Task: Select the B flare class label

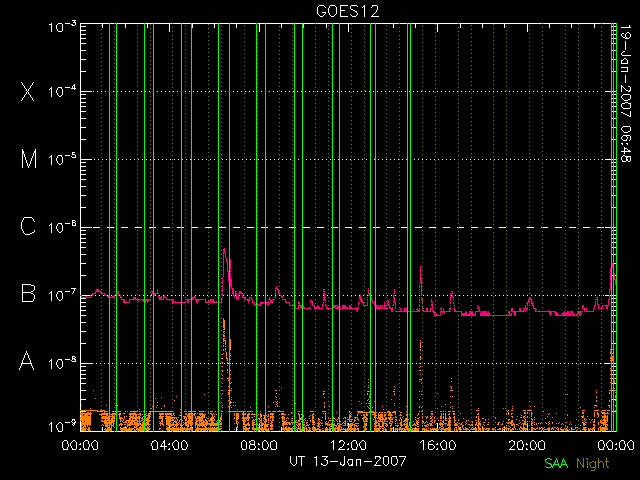Action: pyautogui.click(x=28, y=293)
